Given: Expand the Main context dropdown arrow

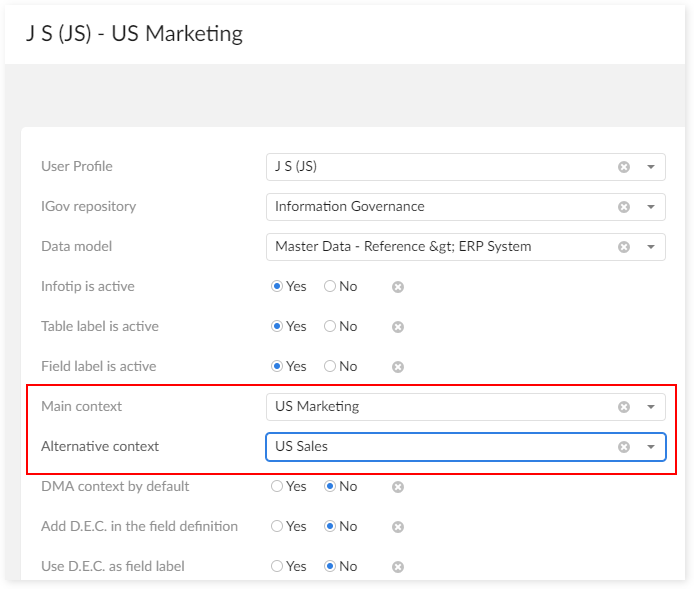Looking at the screenshot, I should [x=650, y=407].
